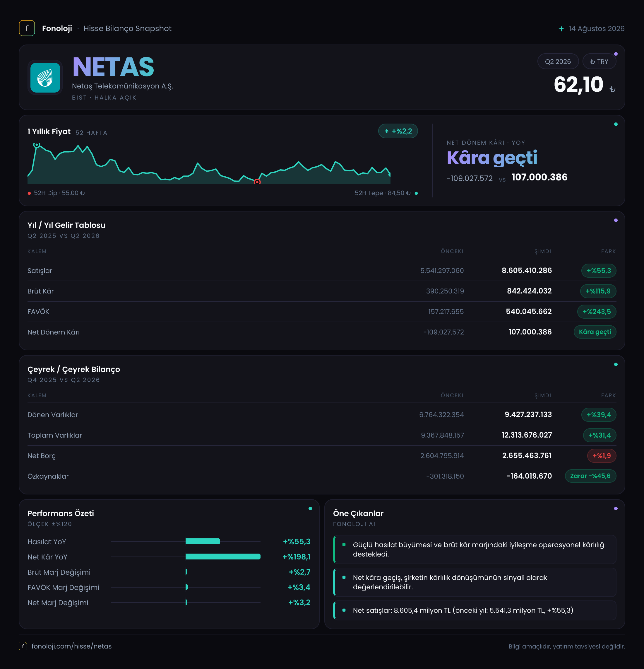This screenshot has height=669, width=644.
Task: Click the Fonoloji "f" logo icon
Action: [27, 28]
